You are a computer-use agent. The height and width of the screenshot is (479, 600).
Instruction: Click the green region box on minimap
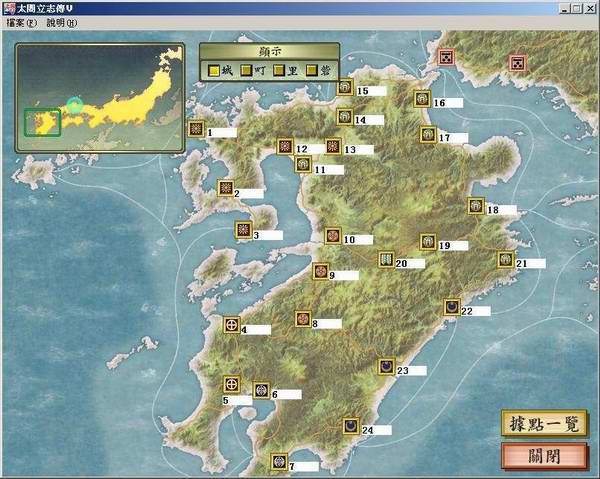[x=42, y=122]
